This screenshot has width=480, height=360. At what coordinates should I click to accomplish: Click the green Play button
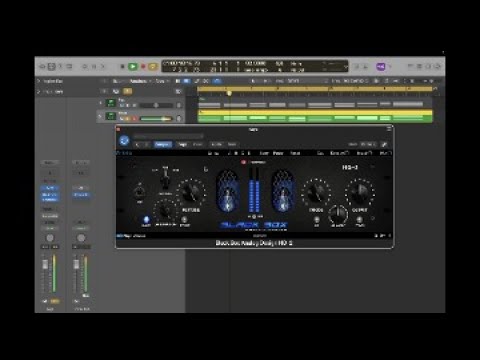133,67
